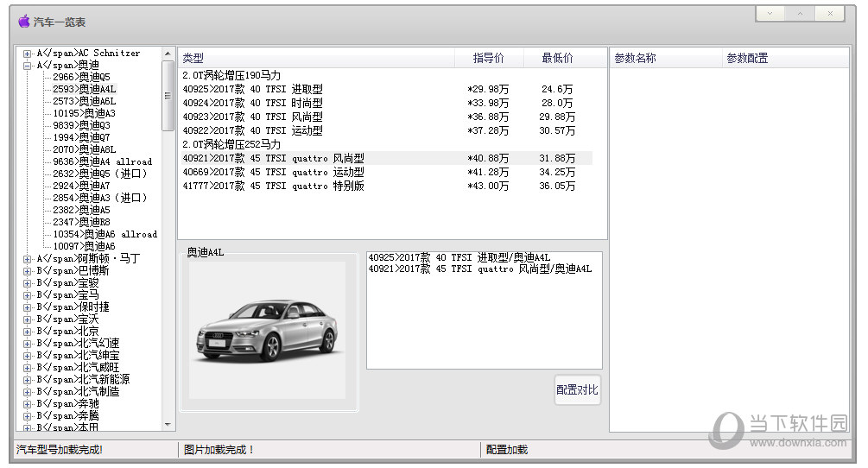Viewport: 868px width, 468px height.
Task: Select the 北汽制造 brand in the tree
Action: 78,392
